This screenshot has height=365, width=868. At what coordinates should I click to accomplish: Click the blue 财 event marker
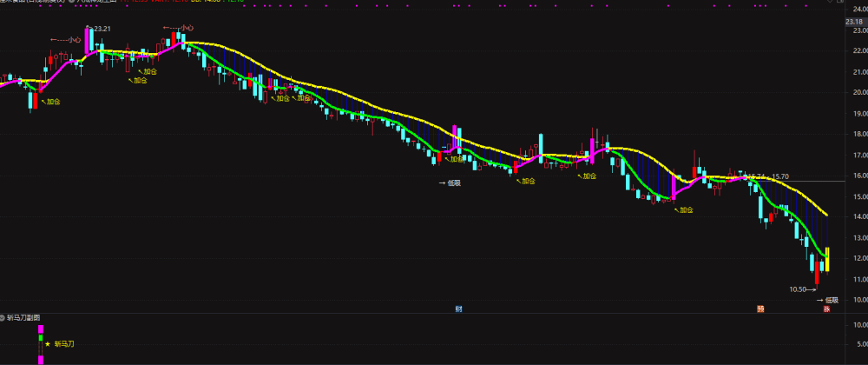(x=459, y=309)
